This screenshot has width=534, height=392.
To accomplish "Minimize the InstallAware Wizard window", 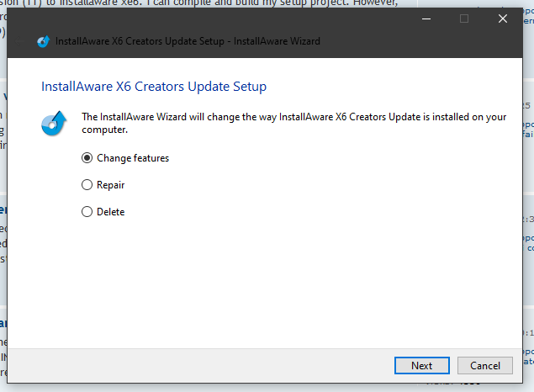I will pos(426,19).
